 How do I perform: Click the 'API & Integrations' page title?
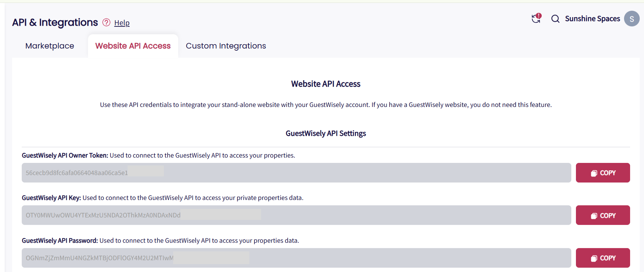(x=55, y=22)
